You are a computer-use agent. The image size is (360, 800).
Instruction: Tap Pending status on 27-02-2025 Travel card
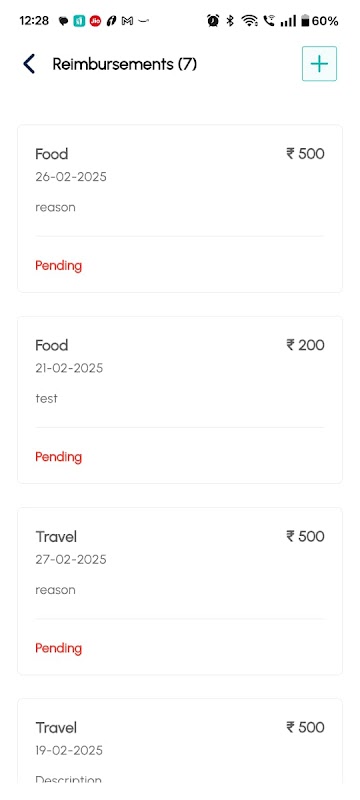tap(59, 648)
